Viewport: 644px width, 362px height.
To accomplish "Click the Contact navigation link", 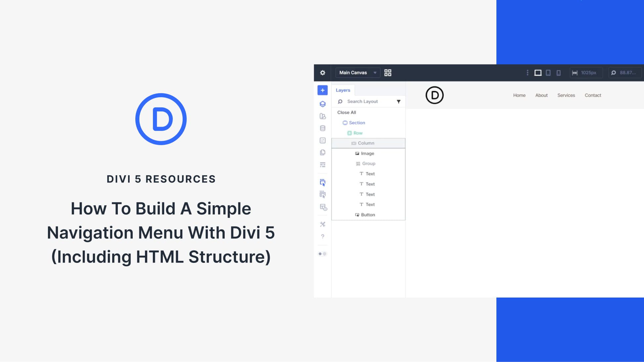I will coord(593,95).
